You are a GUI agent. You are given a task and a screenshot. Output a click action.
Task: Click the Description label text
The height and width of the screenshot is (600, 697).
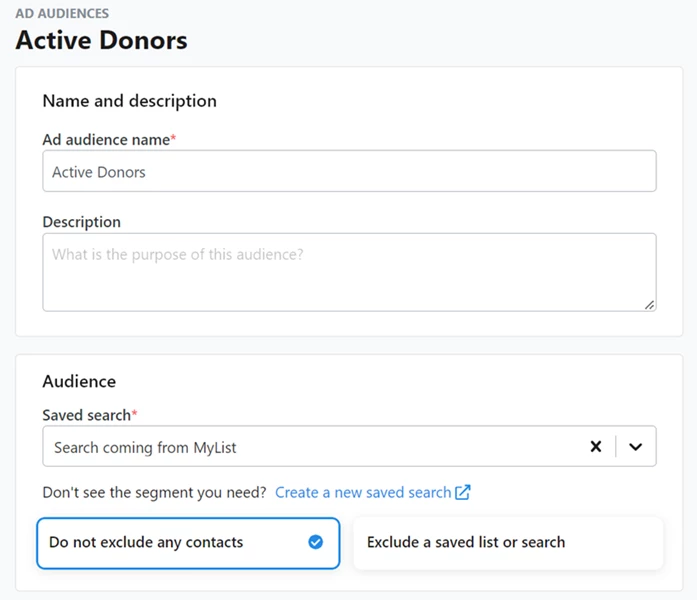pos(82,222)
